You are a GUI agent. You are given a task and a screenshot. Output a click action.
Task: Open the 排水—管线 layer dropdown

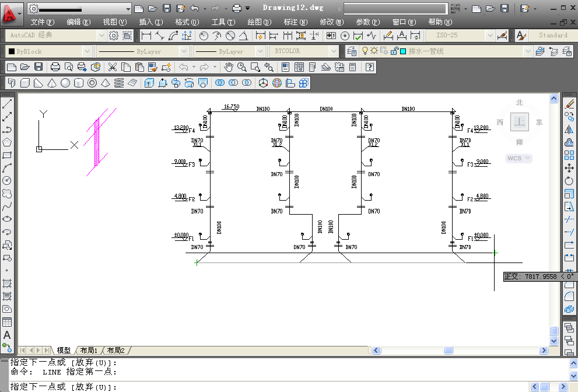point(528,51)
